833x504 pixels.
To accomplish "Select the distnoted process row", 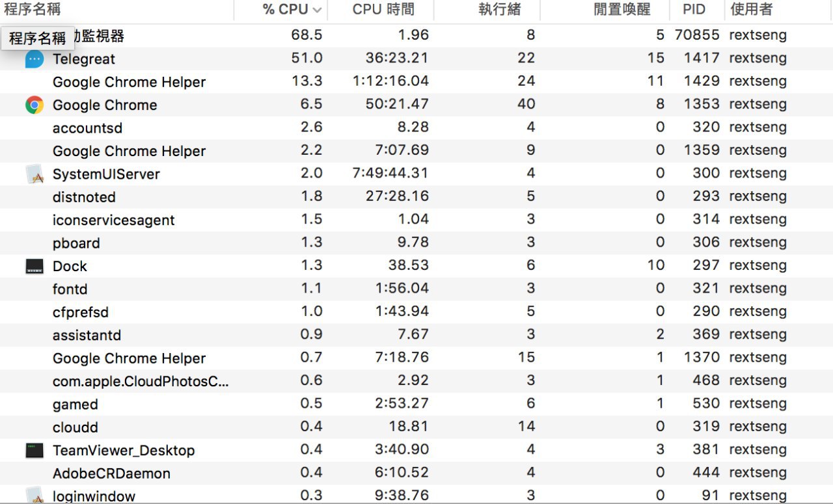I will 416,196.
